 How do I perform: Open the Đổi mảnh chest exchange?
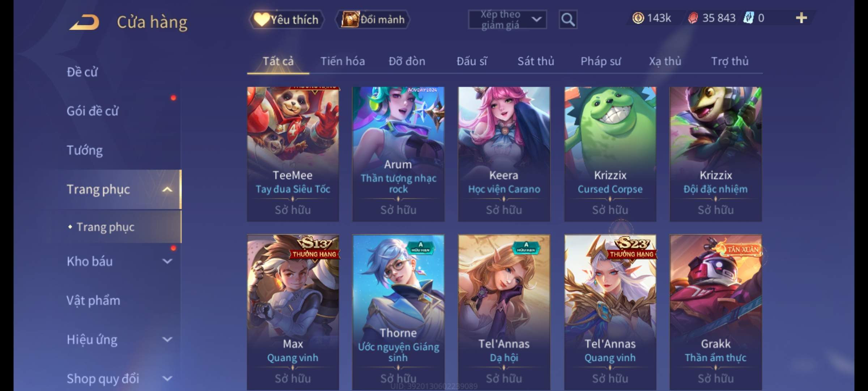(x=373, y=20)
